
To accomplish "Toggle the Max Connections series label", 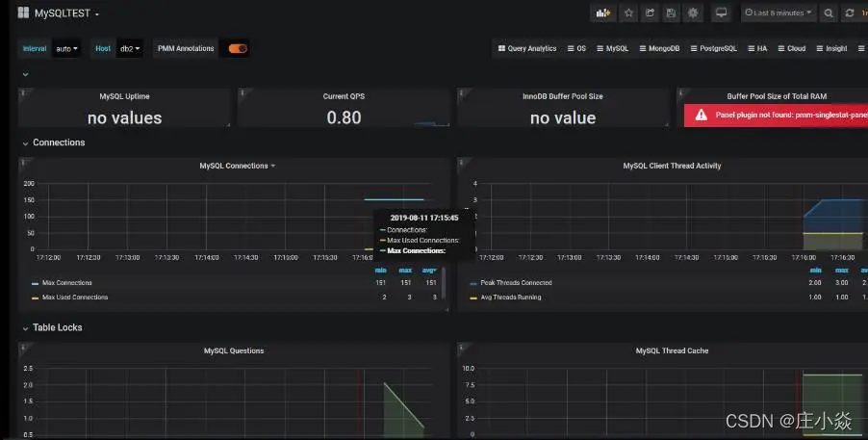I will (67, 283).
